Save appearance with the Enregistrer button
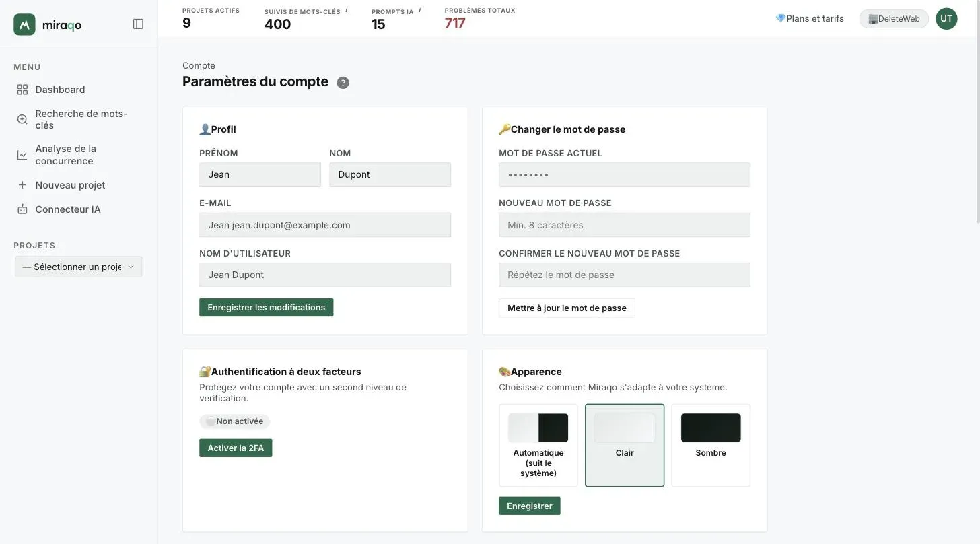This screenshot has width=980, height=544. [530, 506]
